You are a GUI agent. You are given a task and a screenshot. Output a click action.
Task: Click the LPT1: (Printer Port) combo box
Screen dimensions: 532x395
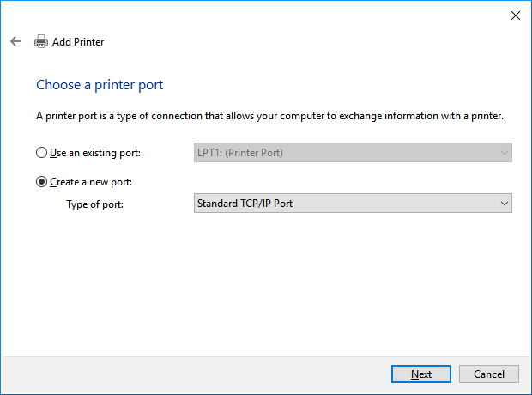pos(343,154)
